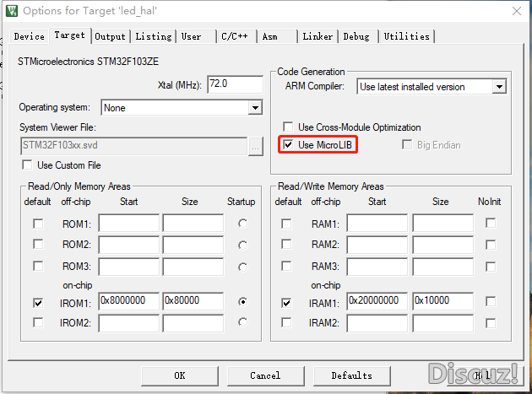This screenshot has width=532, height=394.
Task: Uncheck the IROM1 default checkbox
Action: (x=38, y=303)
